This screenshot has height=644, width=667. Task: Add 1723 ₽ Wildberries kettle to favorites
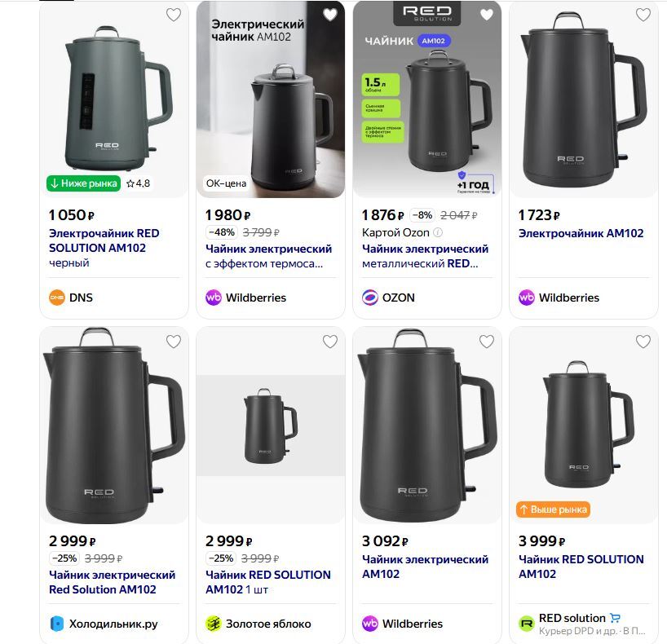point(643,15)
